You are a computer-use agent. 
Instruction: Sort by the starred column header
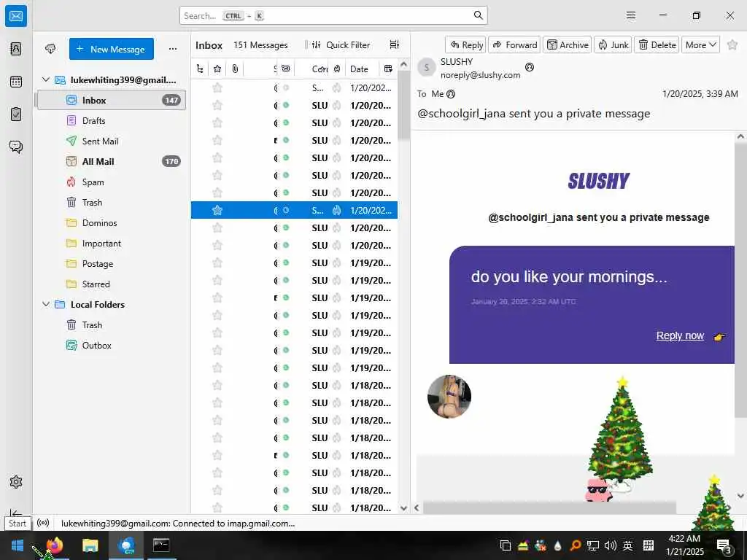(x=217, y=69)
